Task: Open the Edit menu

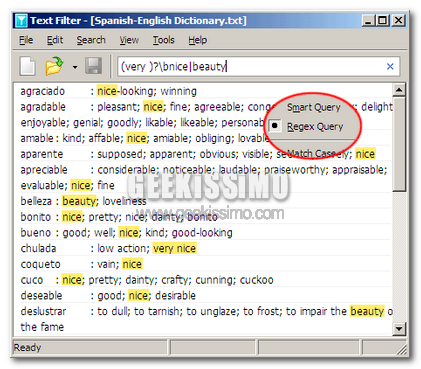Action: click(x=55, y=40)
